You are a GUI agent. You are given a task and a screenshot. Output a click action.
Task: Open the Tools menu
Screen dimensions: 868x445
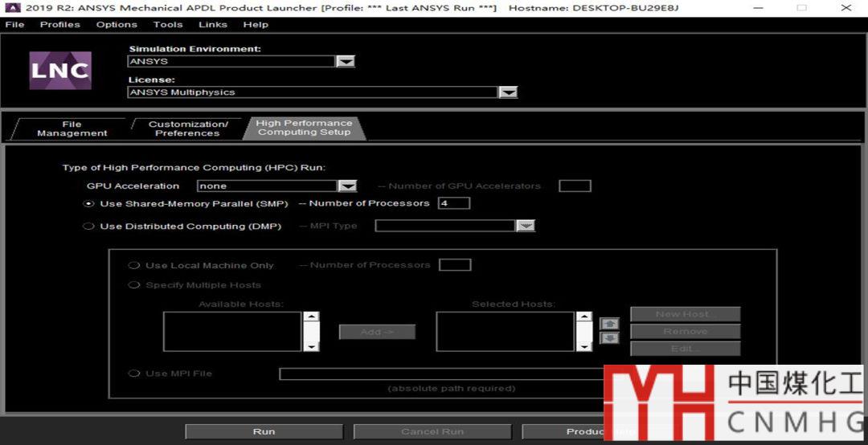(x=168, y=24)
